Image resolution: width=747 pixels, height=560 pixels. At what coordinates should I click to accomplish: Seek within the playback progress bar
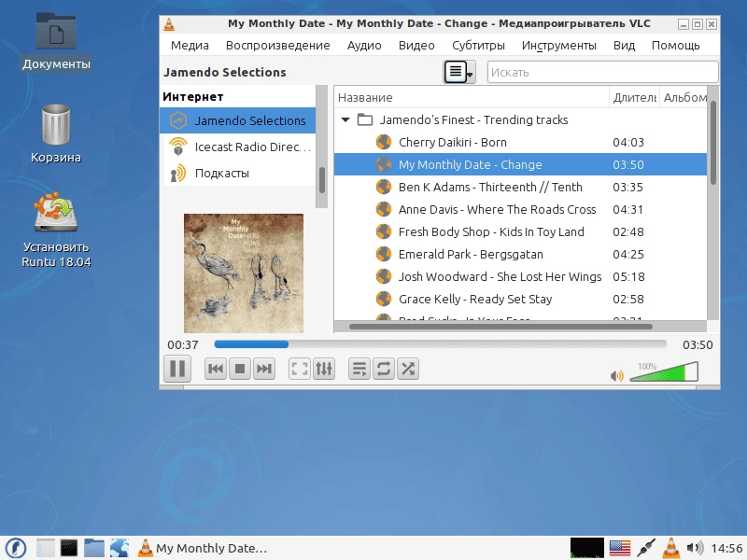(440, 344)
